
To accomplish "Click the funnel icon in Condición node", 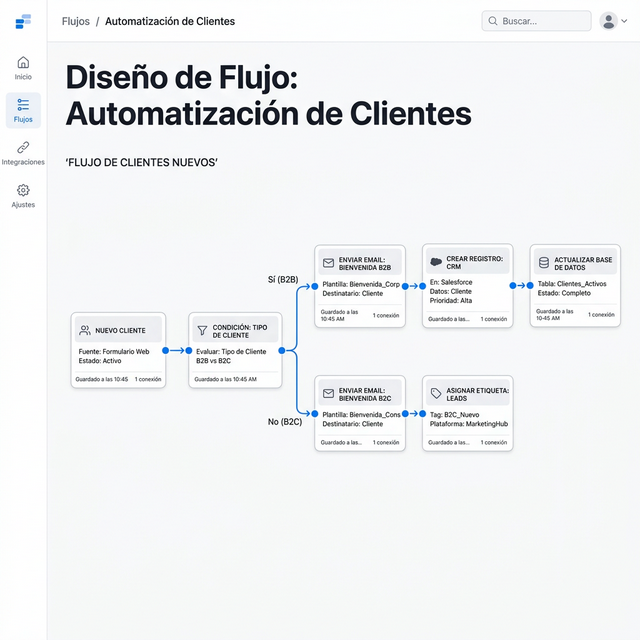I will coord(202,331).
